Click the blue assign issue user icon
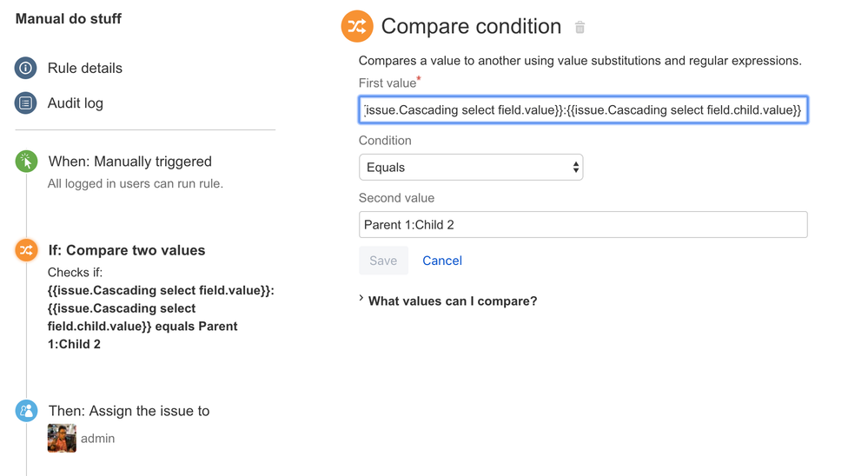 (26, 411)
